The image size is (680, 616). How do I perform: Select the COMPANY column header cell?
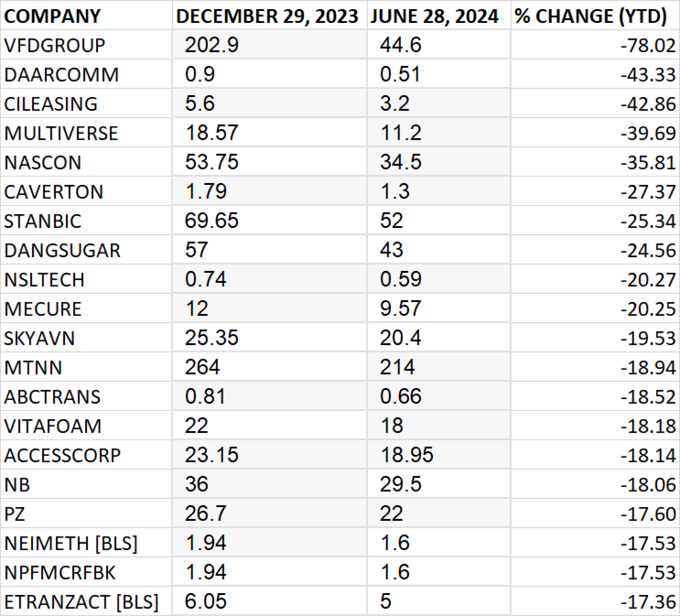[x=86, y=15]
